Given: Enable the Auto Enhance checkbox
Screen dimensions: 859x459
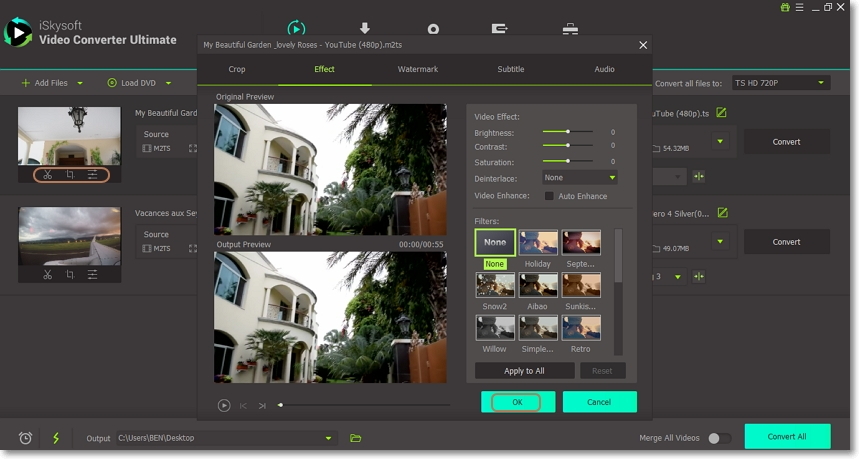Looking at the screenshot, I should click(549, 196).
